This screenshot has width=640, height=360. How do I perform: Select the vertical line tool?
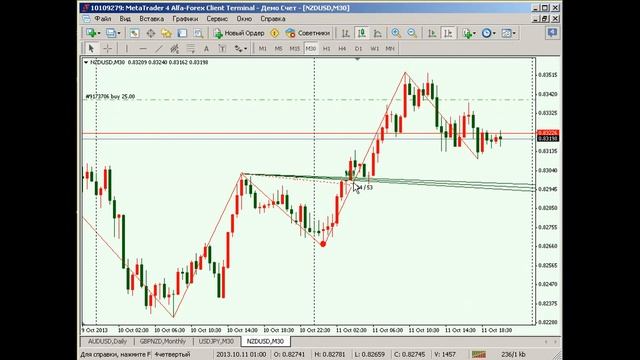pos(127,49)
